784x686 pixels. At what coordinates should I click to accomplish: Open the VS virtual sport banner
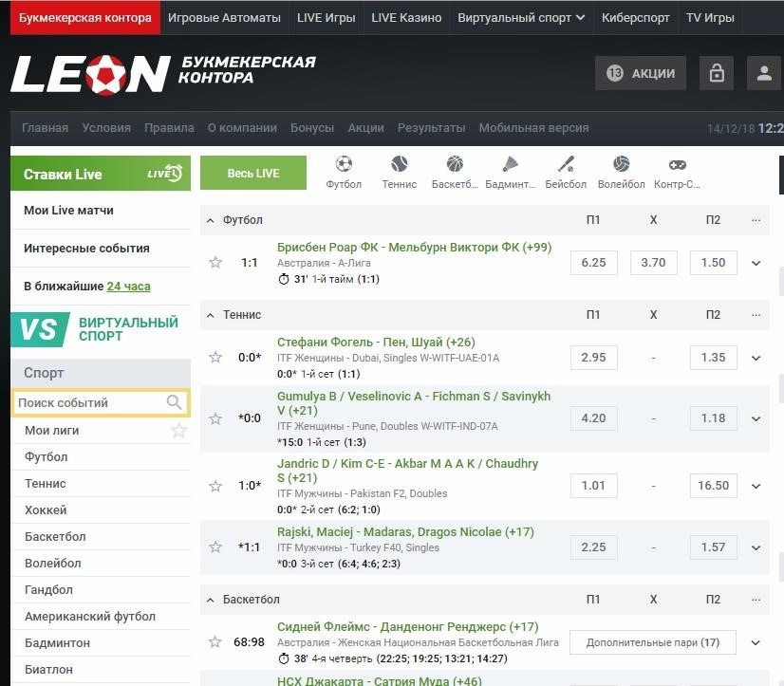coord(101,329)
